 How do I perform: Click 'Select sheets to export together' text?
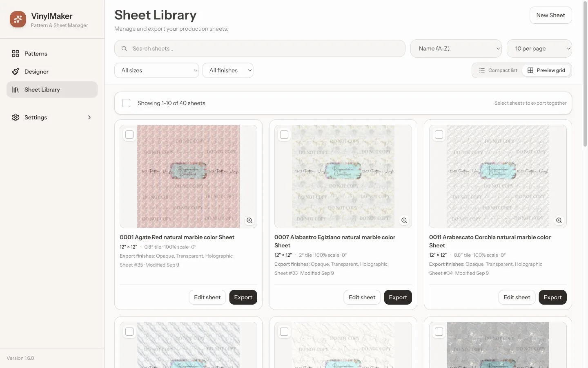[530, 103]
